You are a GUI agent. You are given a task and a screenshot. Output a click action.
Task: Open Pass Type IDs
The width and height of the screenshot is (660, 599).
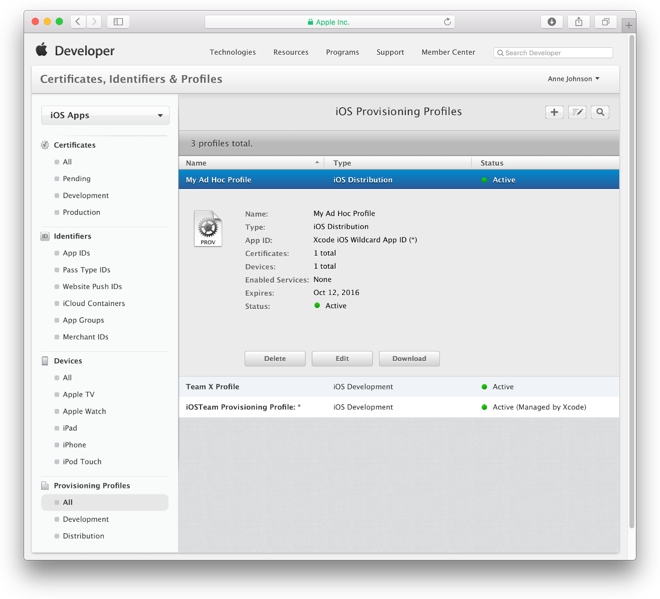(x=86, y=270)
